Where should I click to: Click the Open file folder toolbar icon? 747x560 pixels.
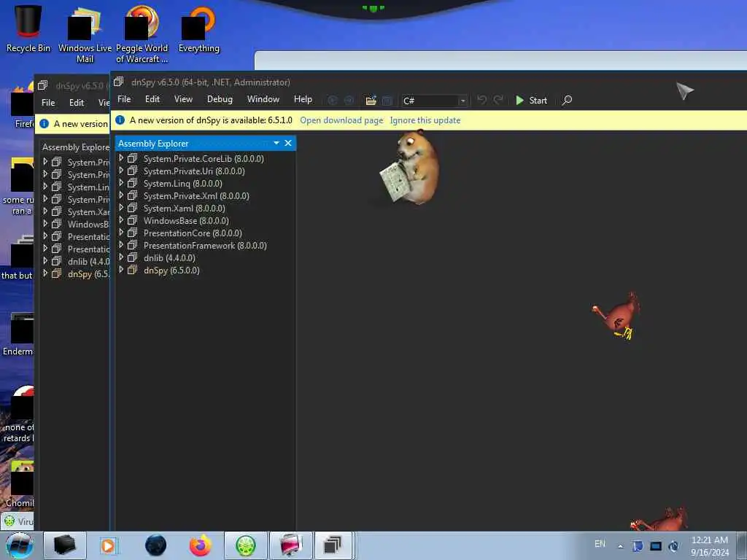[x=371, y=101]
